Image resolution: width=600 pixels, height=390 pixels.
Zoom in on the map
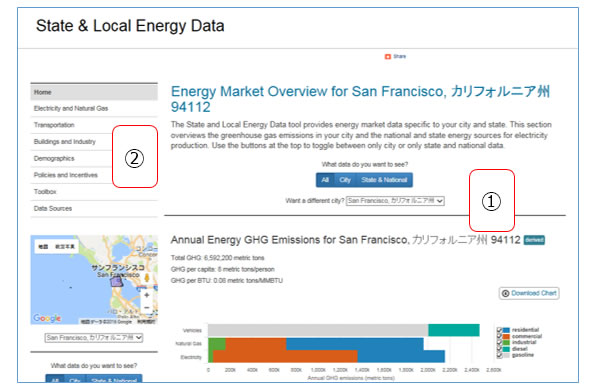tap(147, 295)
